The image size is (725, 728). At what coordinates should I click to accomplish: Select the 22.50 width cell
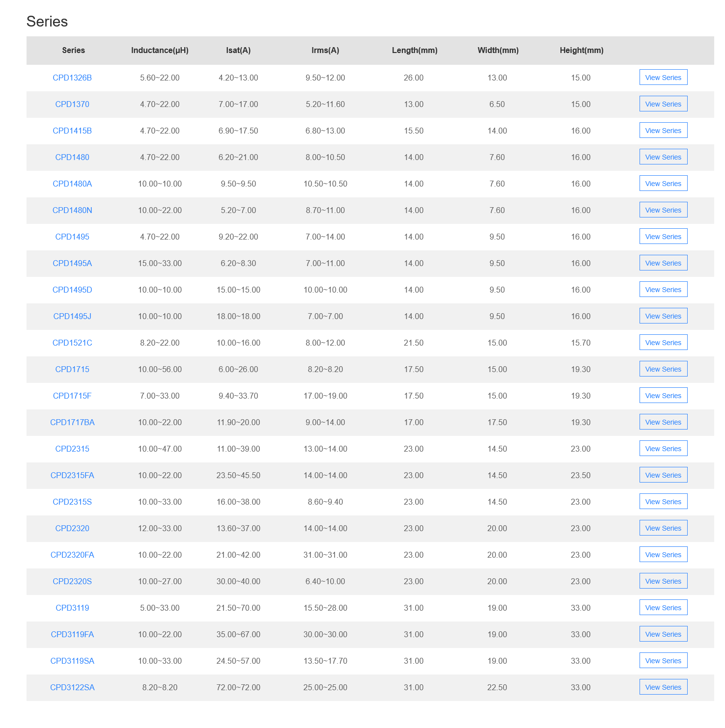point(497,687)
